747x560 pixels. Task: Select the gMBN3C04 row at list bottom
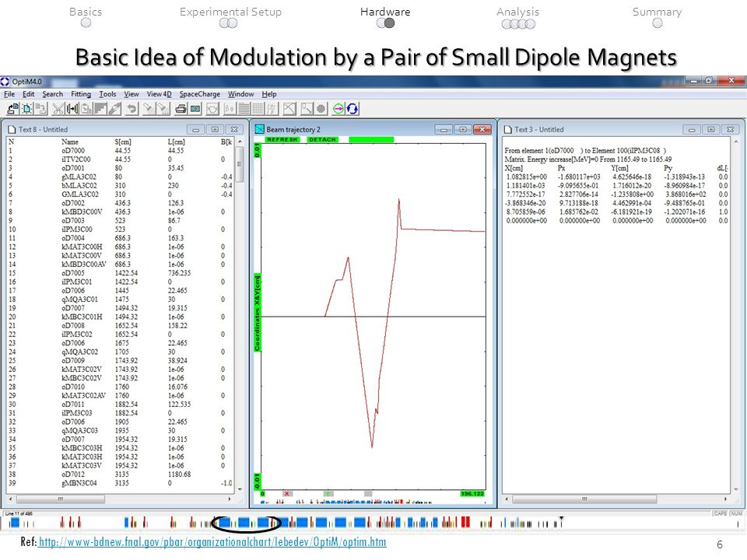(121, 483)
